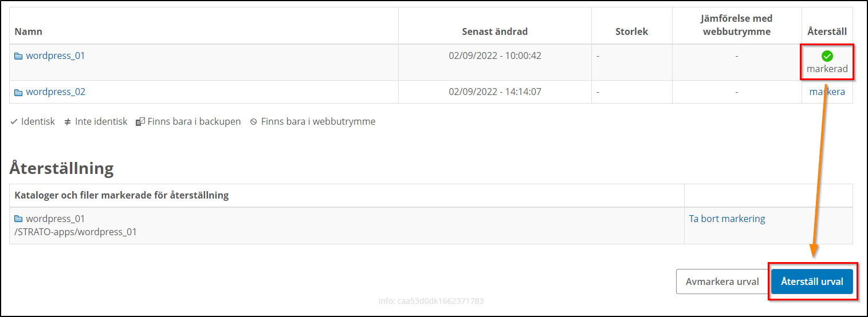The height and width of the screenshot is (317, 868).
Task: Mark wordpress_02 for restore via markera
Action: 827,92
